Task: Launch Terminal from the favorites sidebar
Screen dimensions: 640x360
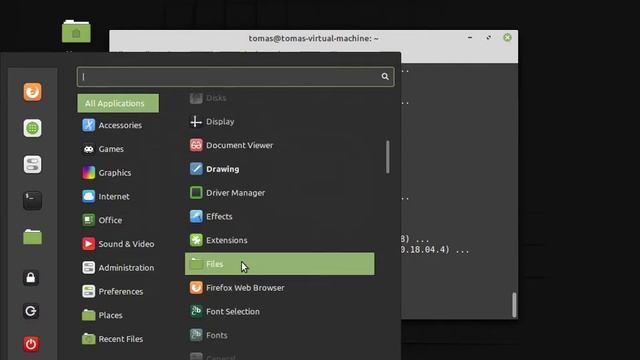Action: [x=32, y=200]
